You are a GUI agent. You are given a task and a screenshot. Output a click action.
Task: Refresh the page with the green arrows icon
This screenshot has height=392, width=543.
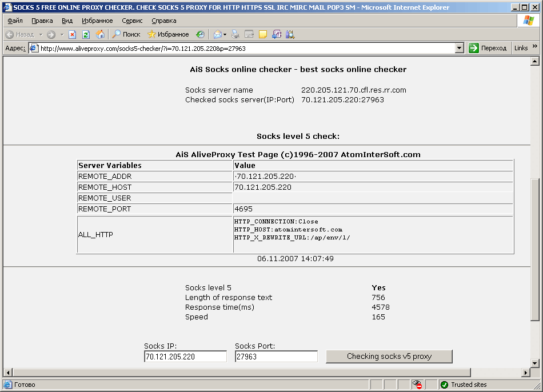[86, 34]
